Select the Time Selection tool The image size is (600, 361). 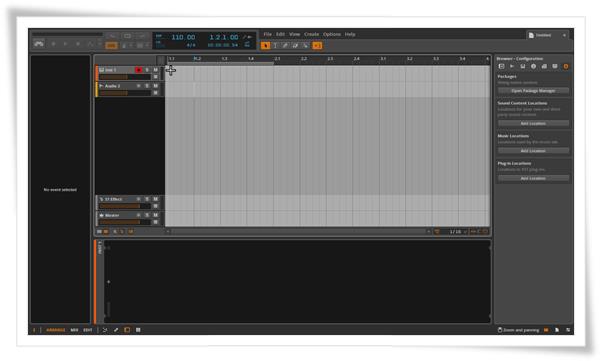coord(275,46)
